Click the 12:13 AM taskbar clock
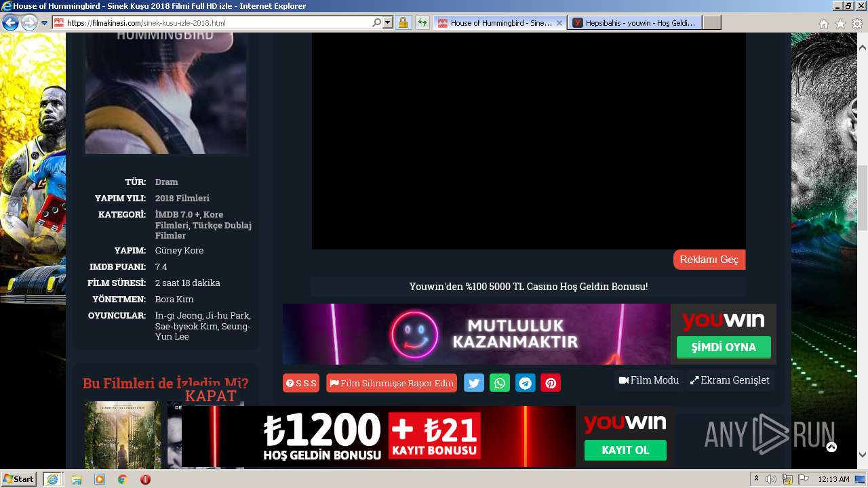This screenshot has height=488, width=868. 833,479
